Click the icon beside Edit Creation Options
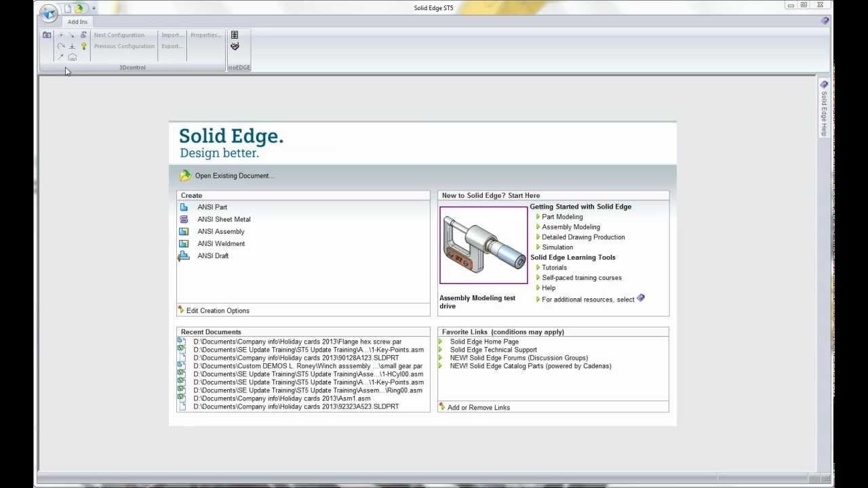 181,310
